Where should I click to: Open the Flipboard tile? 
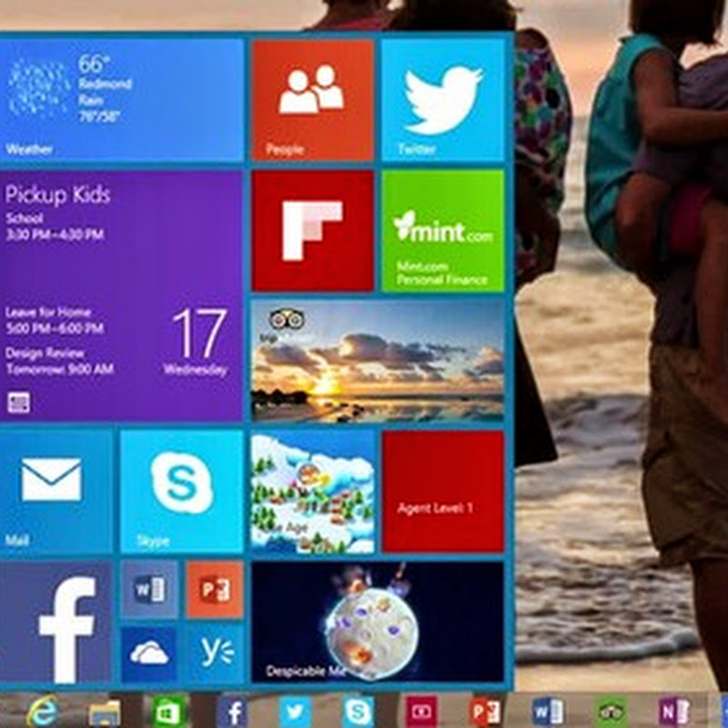click(x=312, y=231)
